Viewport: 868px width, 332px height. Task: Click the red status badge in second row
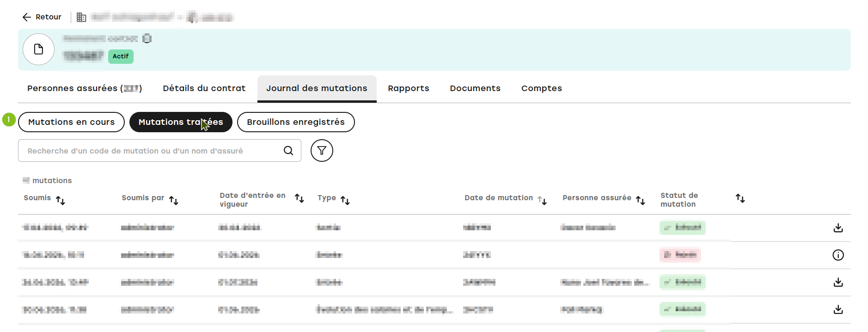click(680, 255)
